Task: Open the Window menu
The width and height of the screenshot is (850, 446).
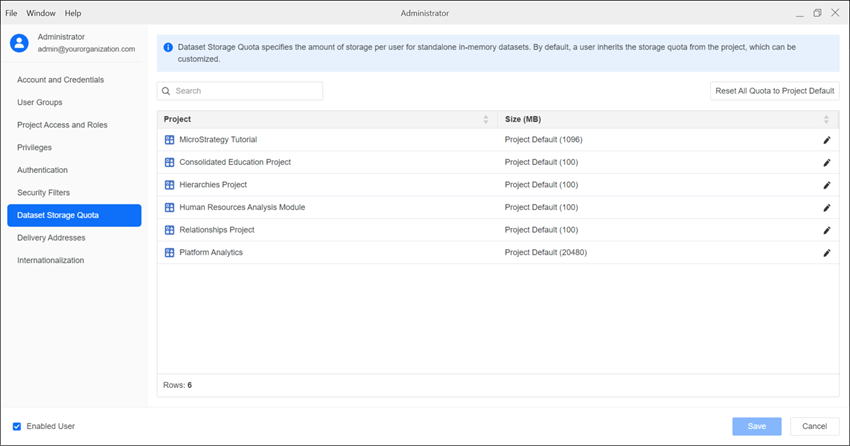Action: [x=41, y=13]
